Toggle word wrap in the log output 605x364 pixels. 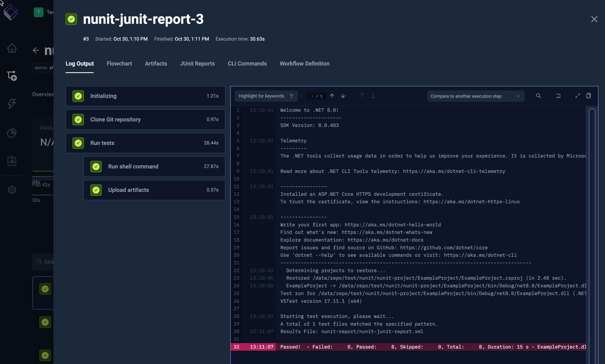558,96
